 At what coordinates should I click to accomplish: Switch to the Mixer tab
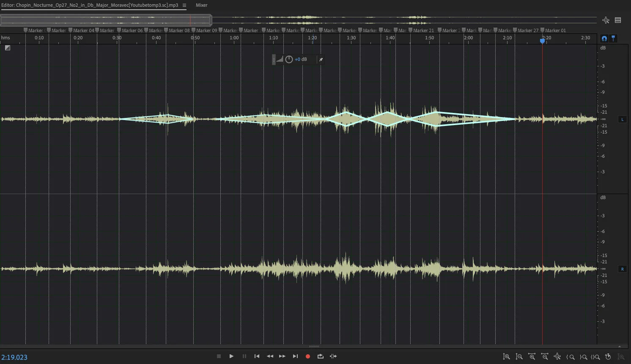pos(202,5)
